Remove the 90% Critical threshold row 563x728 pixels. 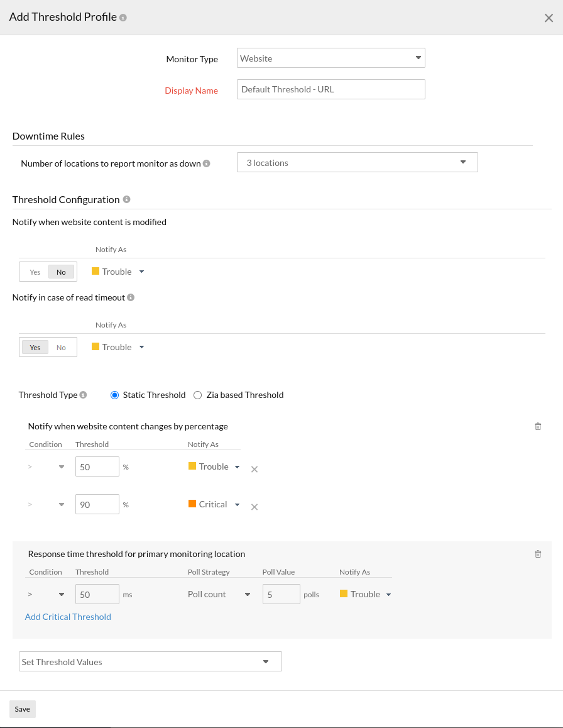[x=254, y=507]
